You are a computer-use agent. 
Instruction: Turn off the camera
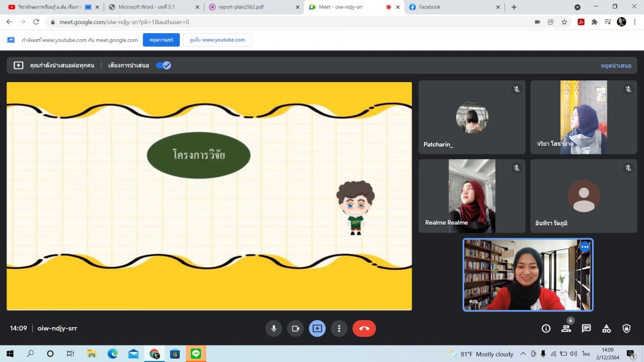pos(295,329)
